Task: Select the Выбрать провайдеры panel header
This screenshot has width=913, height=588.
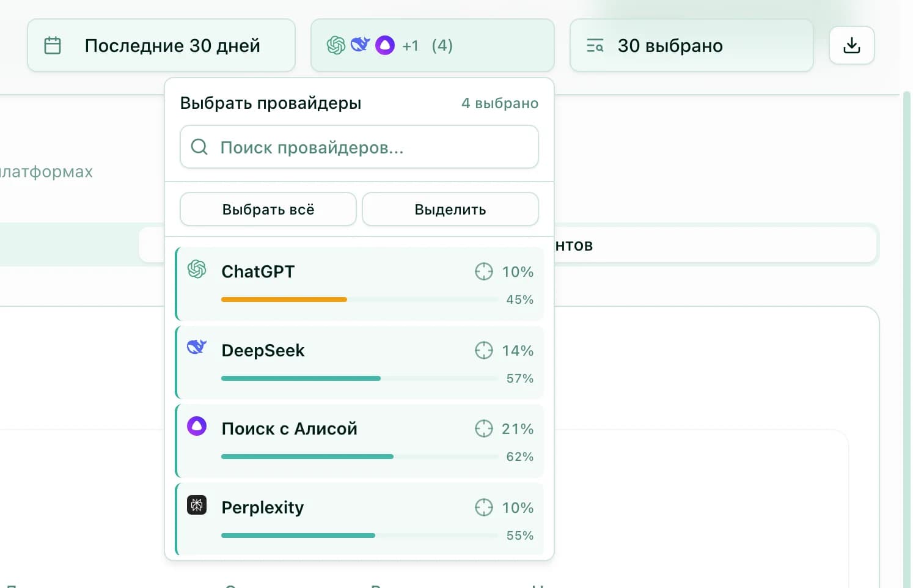Action: coord(271,103)
